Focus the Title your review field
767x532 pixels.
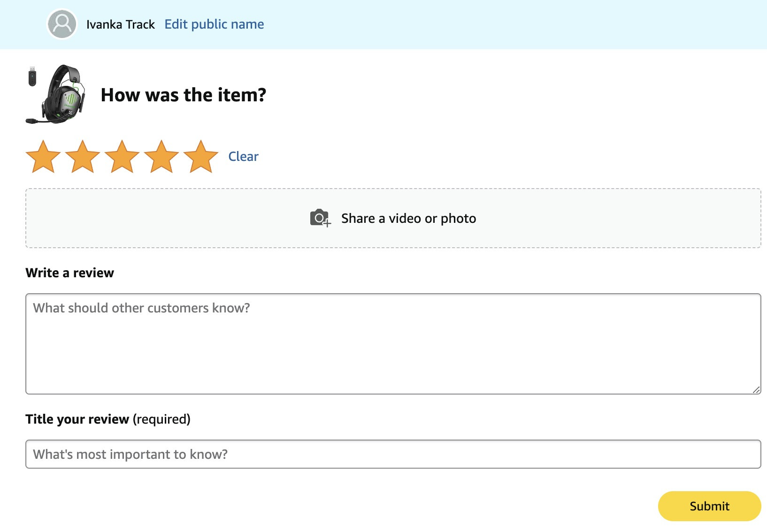tap(393, 454)
